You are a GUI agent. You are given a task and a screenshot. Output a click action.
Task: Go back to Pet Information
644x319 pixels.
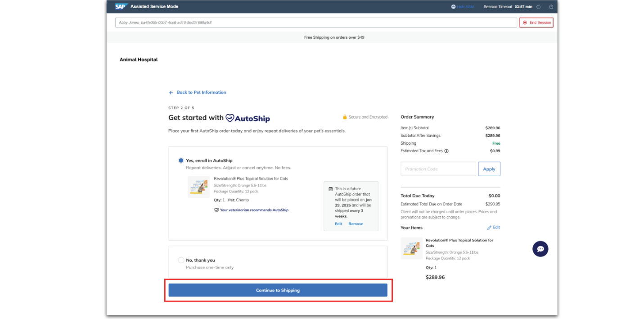[x=198, y=92]
